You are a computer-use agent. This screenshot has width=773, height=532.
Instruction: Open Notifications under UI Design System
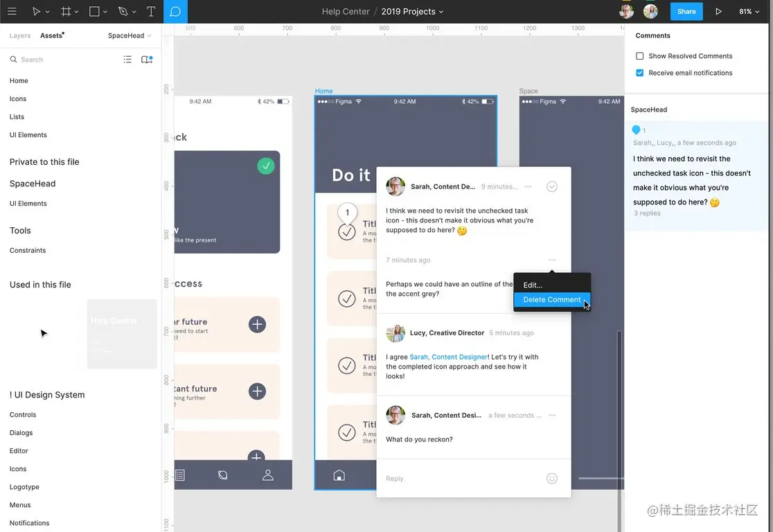tap(30, 523)
